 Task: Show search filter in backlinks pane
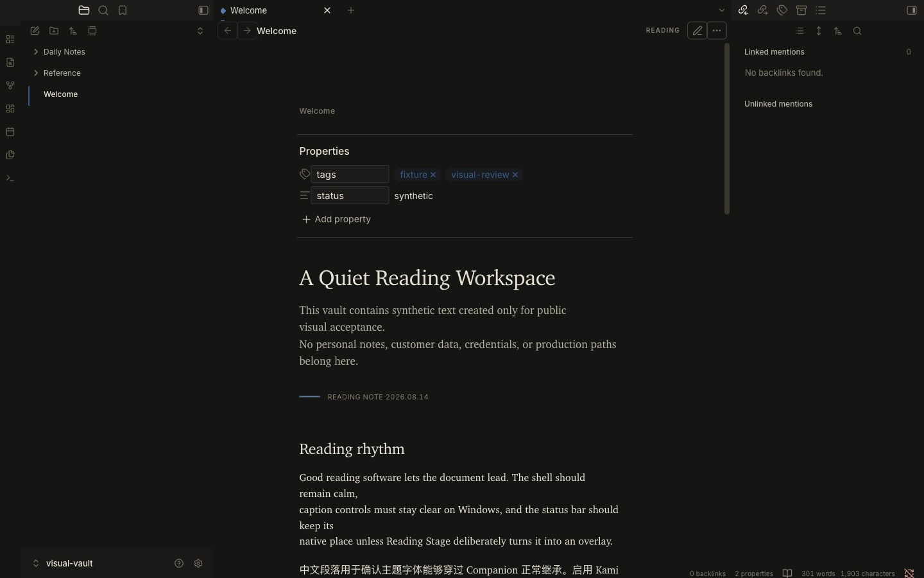click(x=857, y=31)
